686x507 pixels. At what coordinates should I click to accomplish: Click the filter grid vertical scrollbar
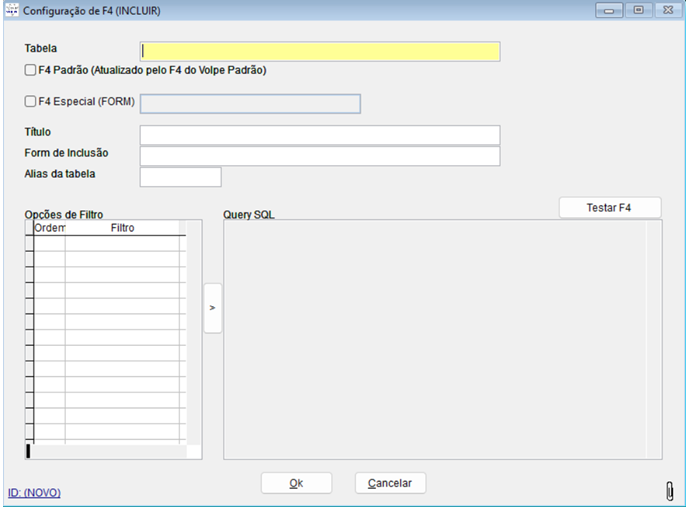(x=194, y=332)
